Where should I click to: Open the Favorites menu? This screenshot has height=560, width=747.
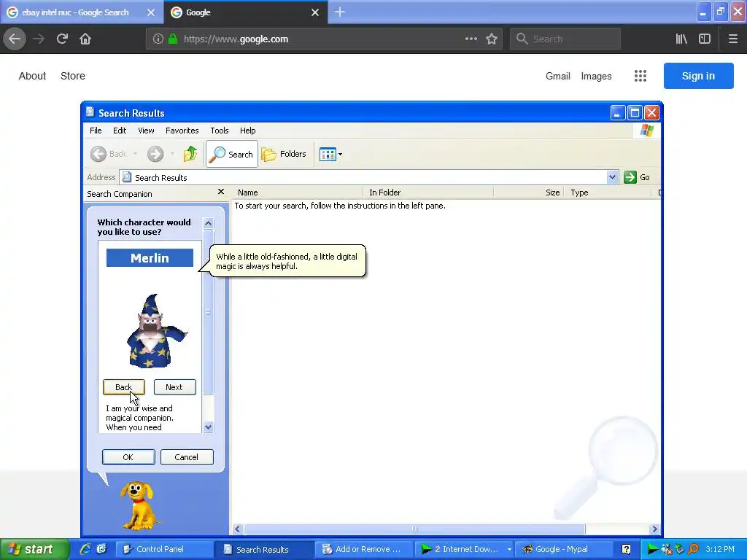(182, 131)
